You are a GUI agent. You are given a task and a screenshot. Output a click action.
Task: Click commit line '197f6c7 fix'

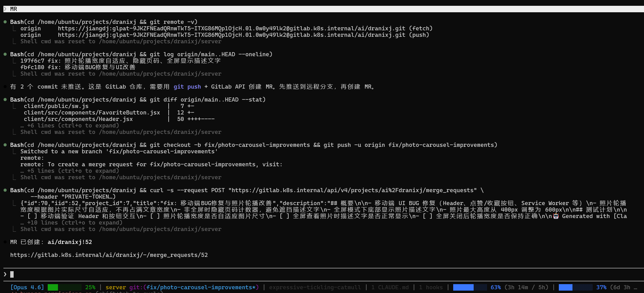pos(121,61)
